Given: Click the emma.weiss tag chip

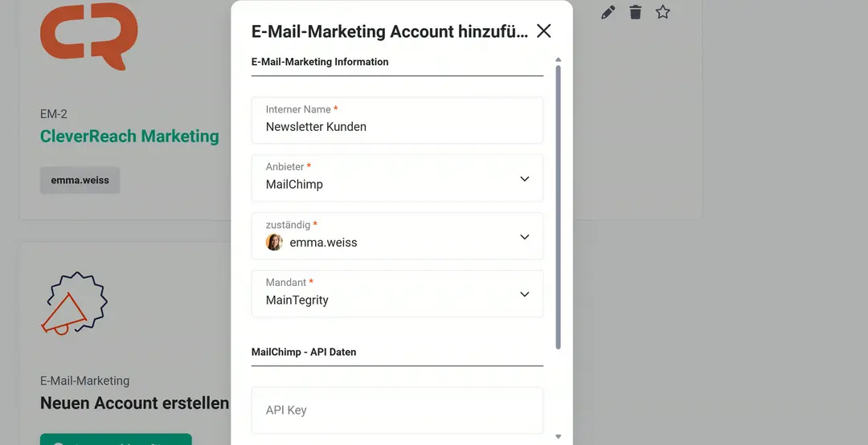Looking at the screenshot, I should [x=80, y=181].
